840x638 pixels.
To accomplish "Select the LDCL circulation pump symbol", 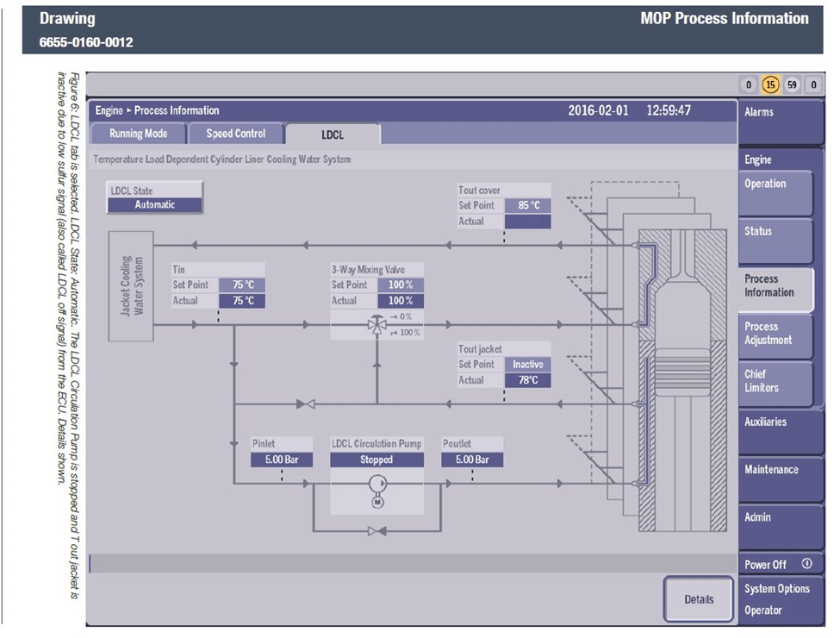I will 376,484.
